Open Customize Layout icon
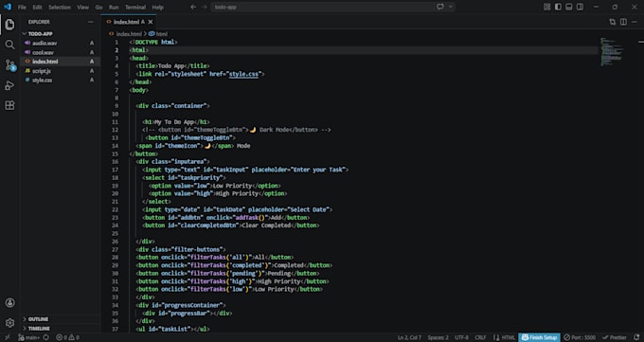Image resolution: width=644 pixels, height=342 pixels. (x=547, y=7)
